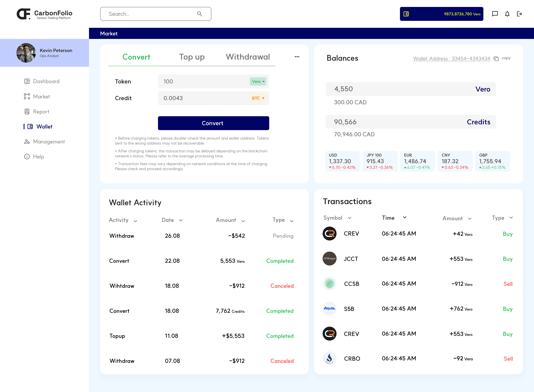Click the copy wallet address icon
The width and height of the screenshot is (534, 392).
coord(496,58)
